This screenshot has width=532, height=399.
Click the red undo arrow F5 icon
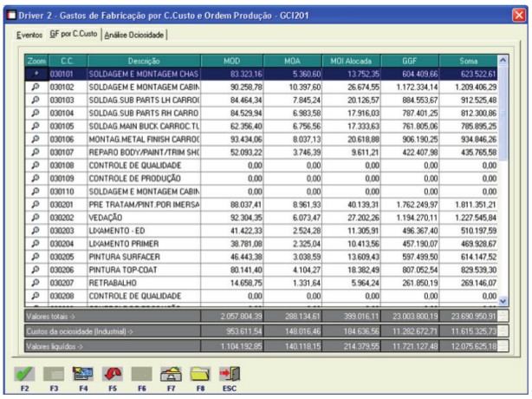[x=113, y=374]
